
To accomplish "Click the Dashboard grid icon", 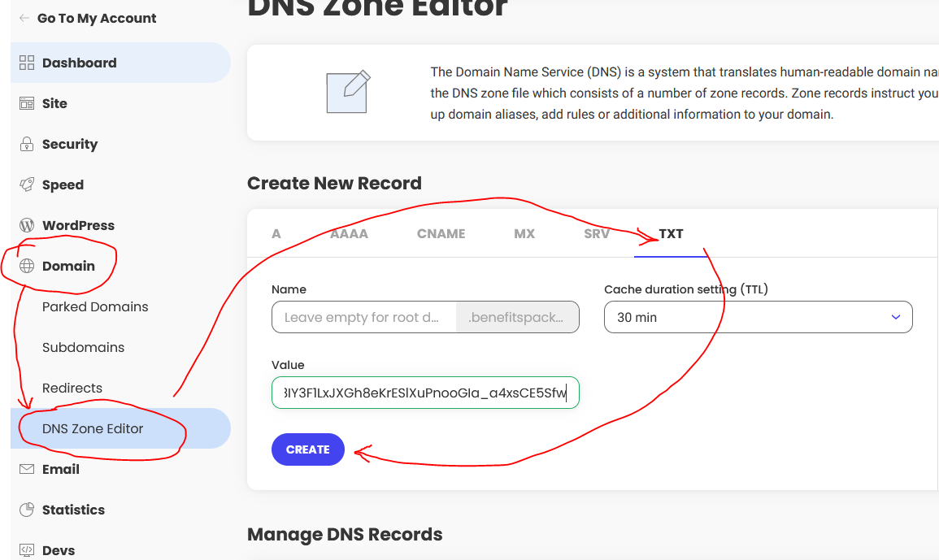I will (x=27, y=63).
